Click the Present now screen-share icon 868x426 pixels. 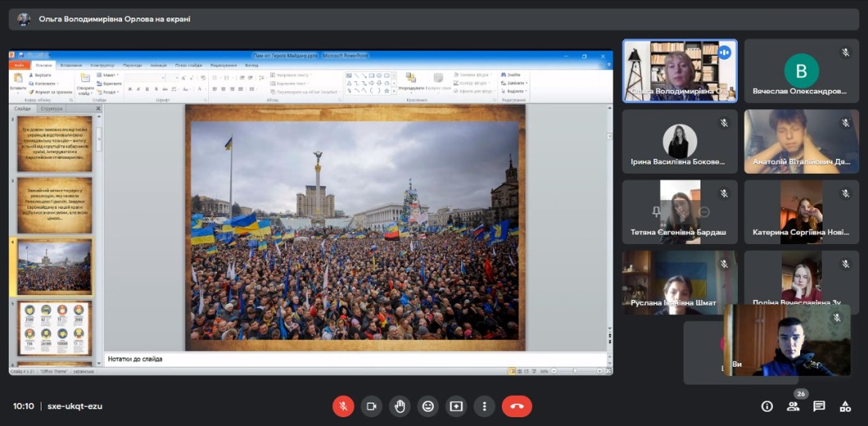tap(456, 406)
